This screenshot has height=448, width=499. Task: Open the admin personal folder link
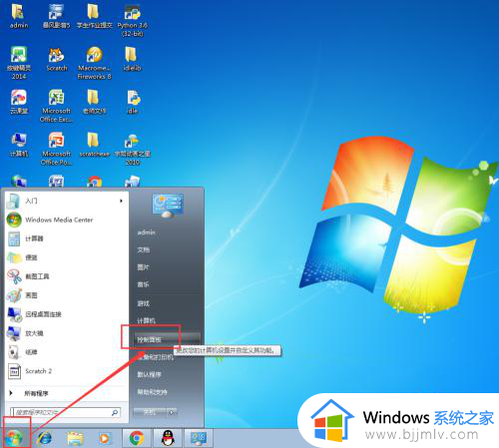coord(146,232)
